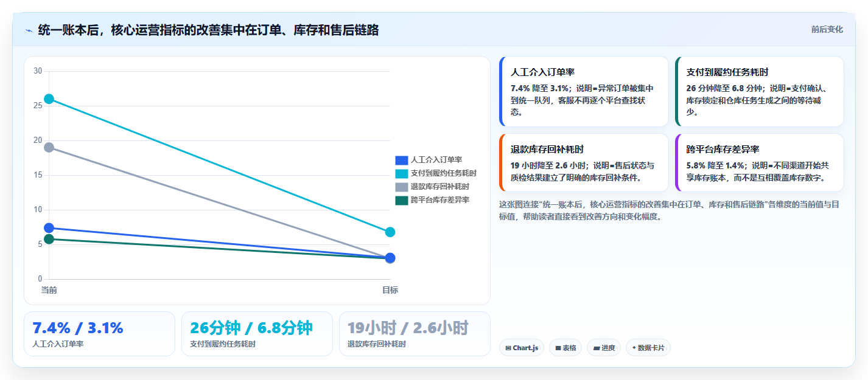Click the dark green 跨平台库存差异率 legend swatch
The width and height of the screenshot is (868, 380).
click(x=401, y=201)
